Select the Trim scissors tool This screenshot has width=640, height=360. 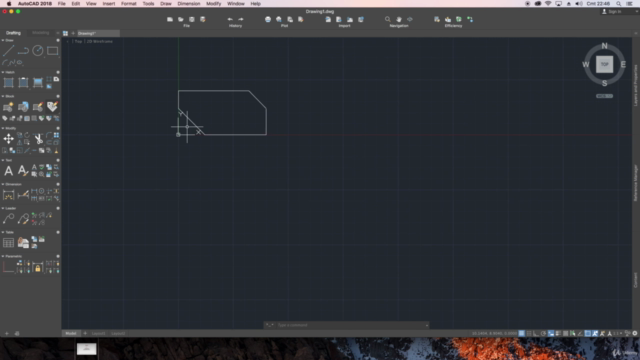click(38, 139)
